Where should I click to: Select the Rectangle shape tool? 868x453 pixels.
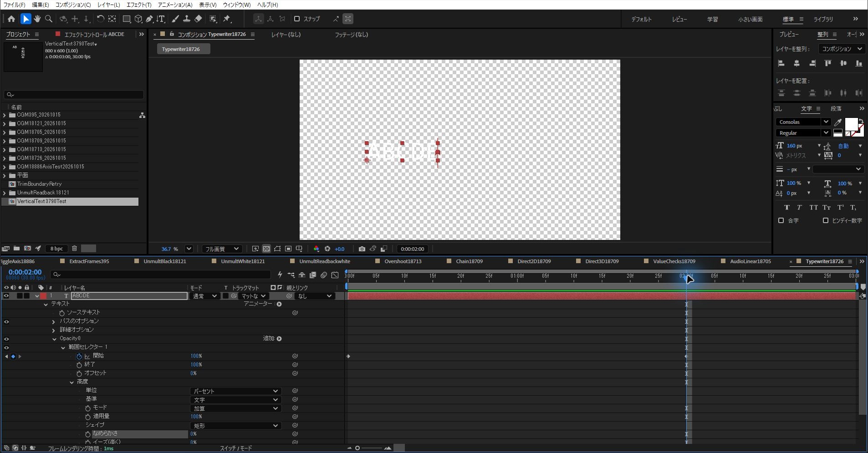click(127, 19)
